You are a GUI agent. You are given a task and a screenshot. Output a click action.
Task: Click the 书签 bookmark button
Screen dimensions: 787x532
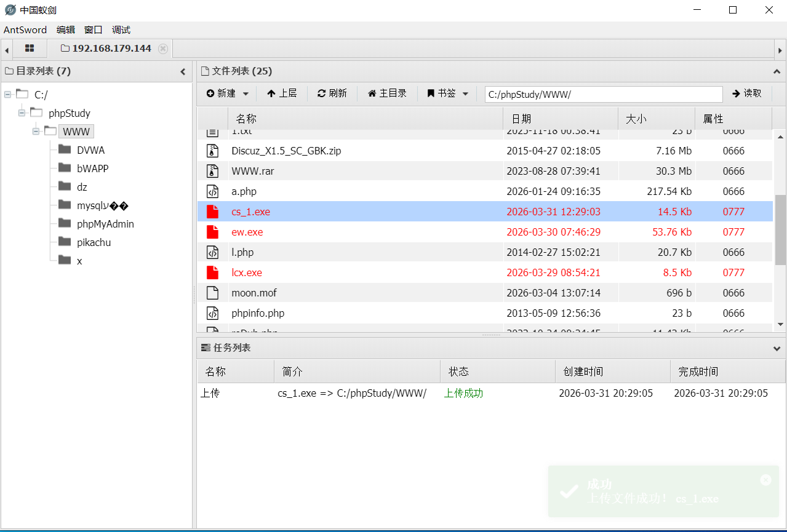442,93
